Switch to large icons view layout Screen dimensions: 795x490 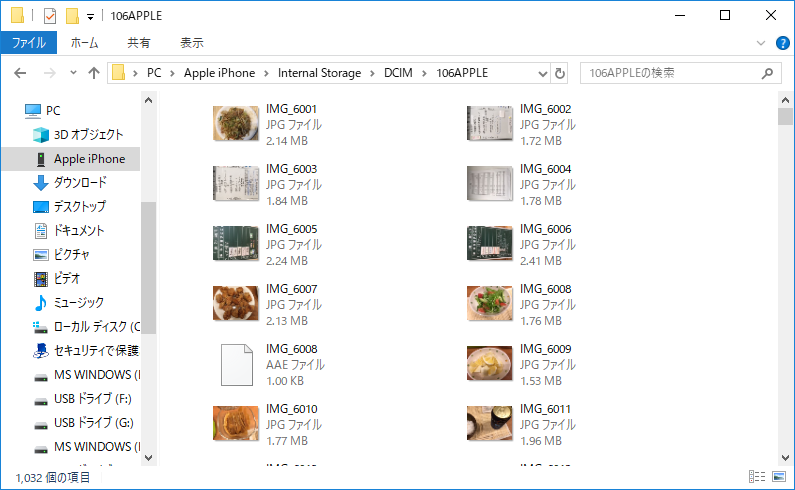(779, 477)
